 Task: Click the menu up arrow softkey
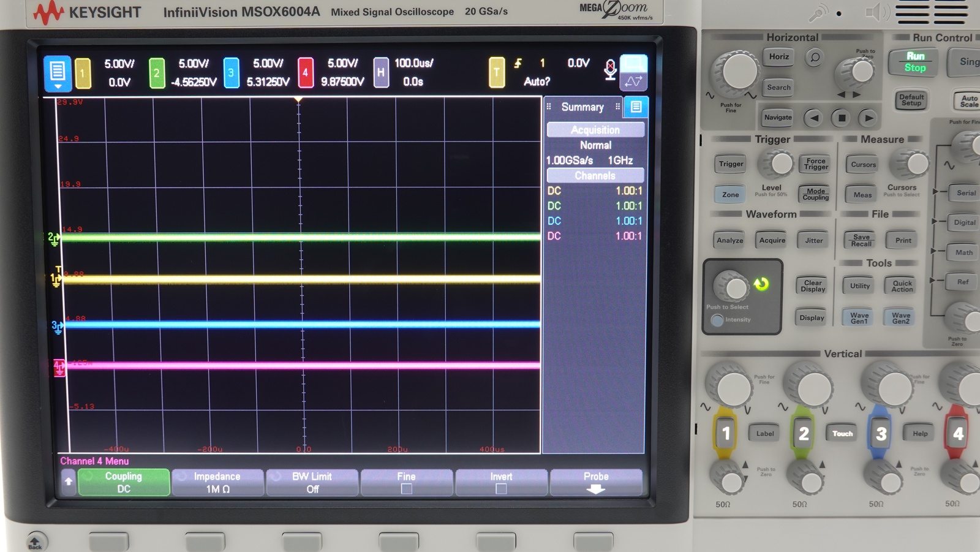[68, 482]
